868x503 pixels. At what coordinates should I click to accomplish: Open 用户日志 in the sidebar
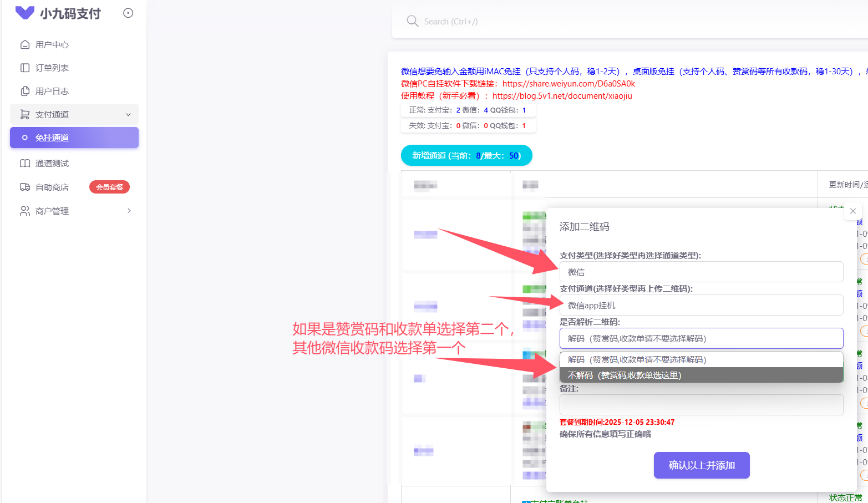(x=74, y=92)
